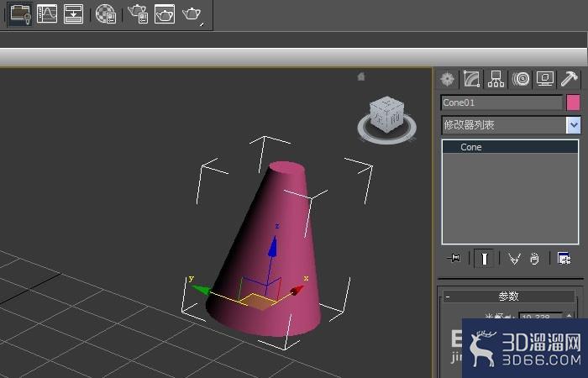Click the ViewCube home icon
Image resolution: width=588 pixels, height=378 pixels.
pyautogui.click(x=361, y=76)
